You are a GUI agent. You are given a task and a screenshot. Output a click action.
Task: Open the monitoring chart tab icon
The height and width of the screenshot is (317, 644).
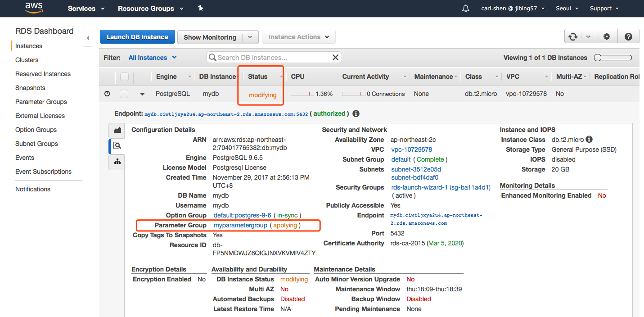coord(117,130)
